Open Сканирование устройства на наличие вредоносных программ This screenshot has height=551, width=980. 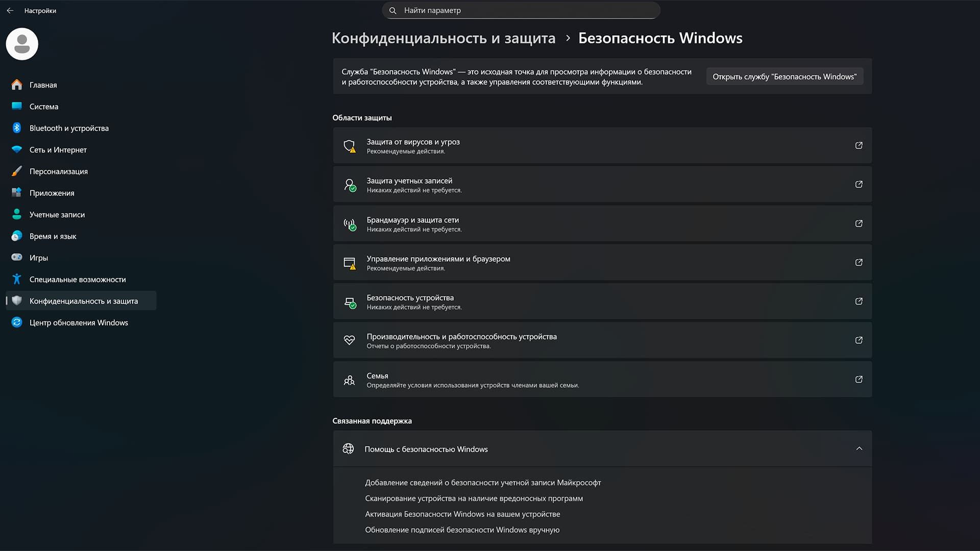[474, 498]
